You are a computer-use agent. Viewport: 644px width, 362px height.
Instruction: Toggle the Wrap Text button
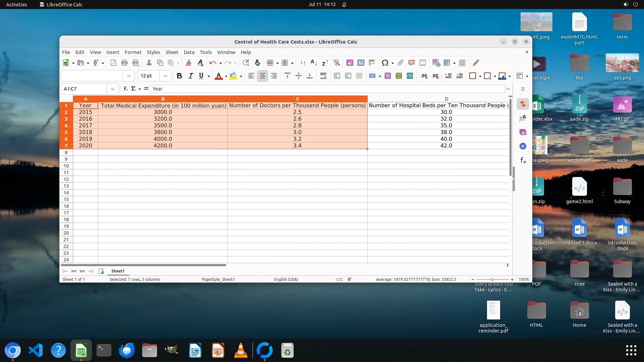[323, 76]
